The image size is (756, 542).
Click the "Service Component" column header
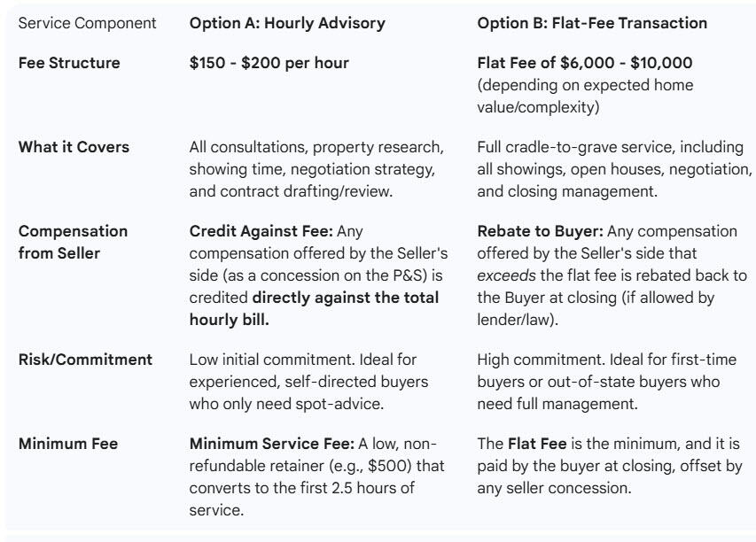pyautogui.click(x=88, y=23)
